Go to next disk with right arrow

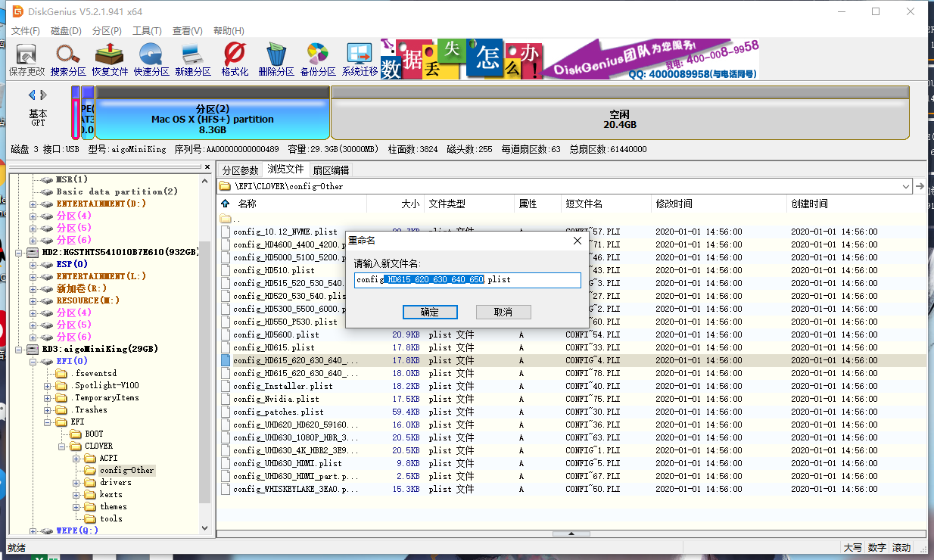[x=44, y=95]
